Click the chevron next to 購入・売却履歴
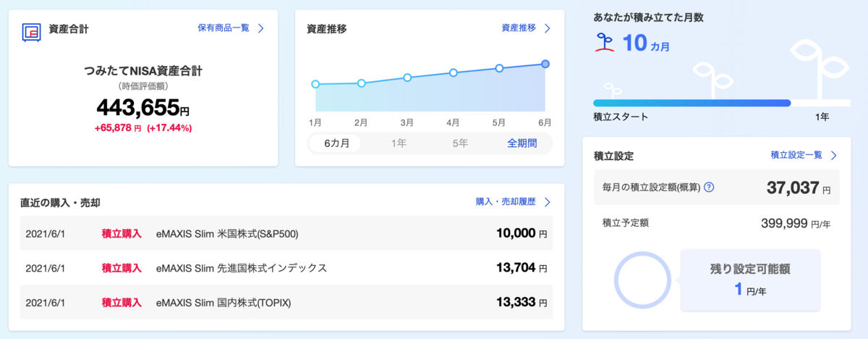The image size is (868, 339). coord(548,202)
